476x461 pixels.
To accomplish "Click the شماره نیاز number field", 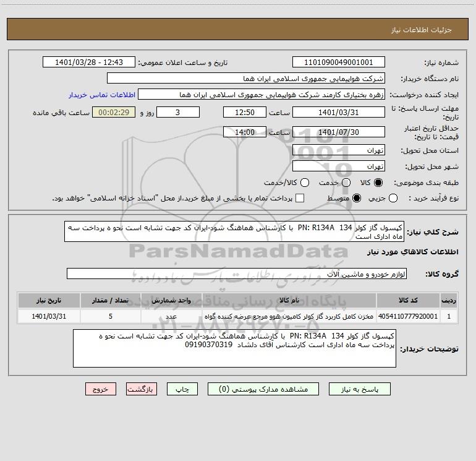I will coord(338,62).
